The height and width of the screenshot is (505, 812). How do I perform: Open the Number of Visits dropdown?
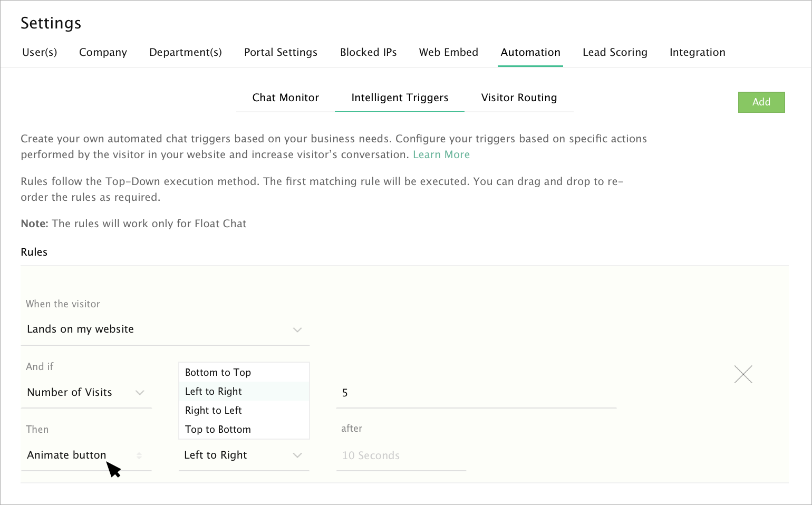point(86,393)
